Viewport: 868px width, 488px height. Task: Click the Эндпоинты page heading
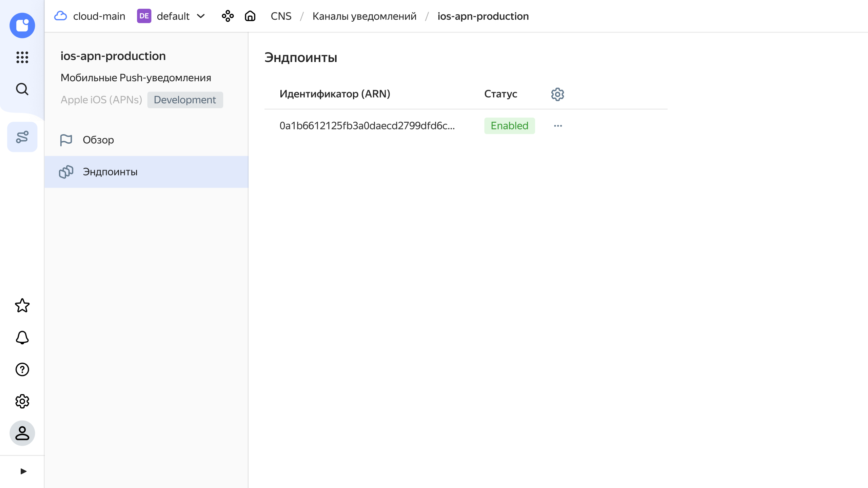tap(300, 58)
